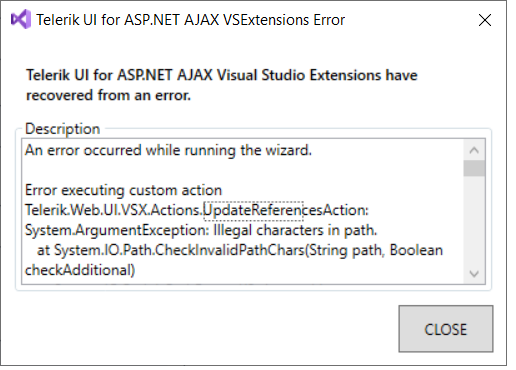Click the 'Error executing custom action' line
The height and width of the screenshot is (370, 516).
123,190
